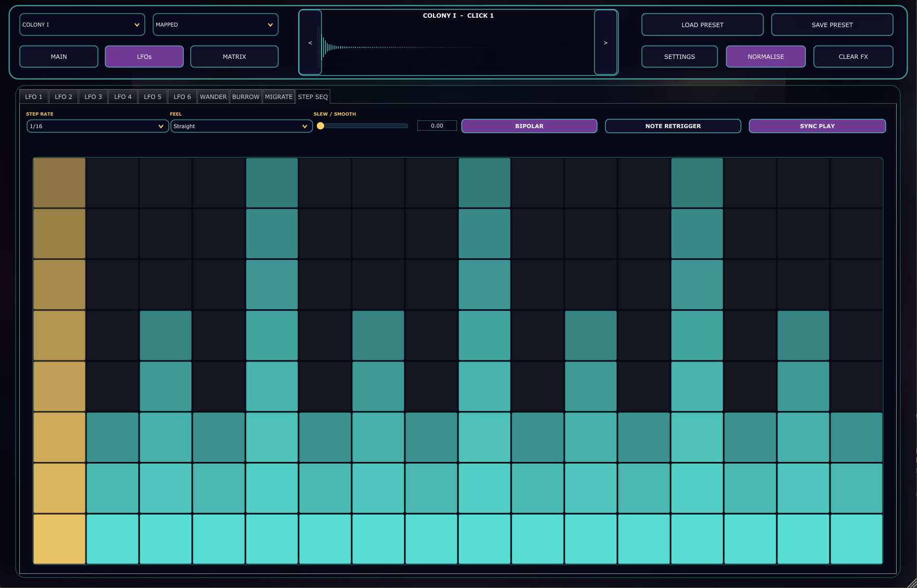This screenshot has width=917, height=588.
Task: Go to previous sample with left arrow
Action: (310, 43)
